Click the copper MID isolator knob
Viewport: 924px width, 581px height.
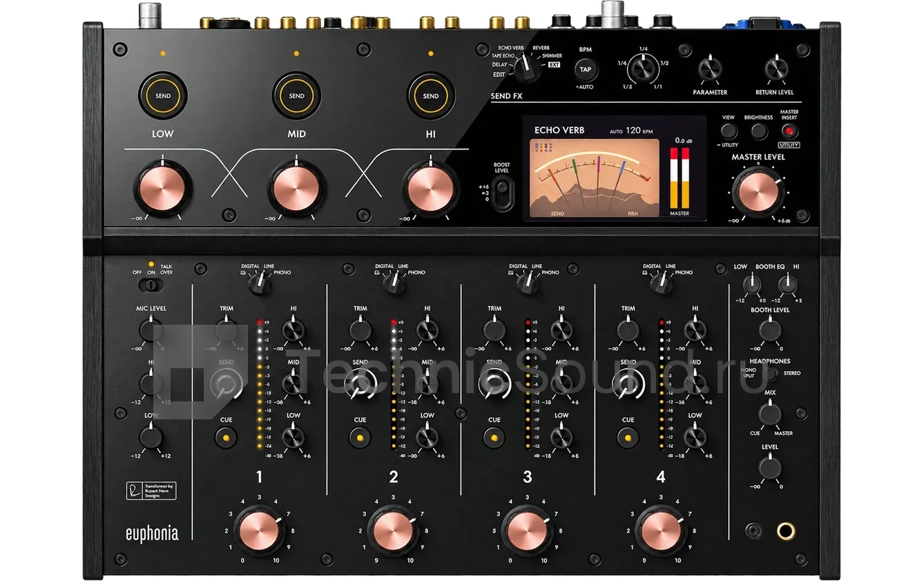coord(297,189)
